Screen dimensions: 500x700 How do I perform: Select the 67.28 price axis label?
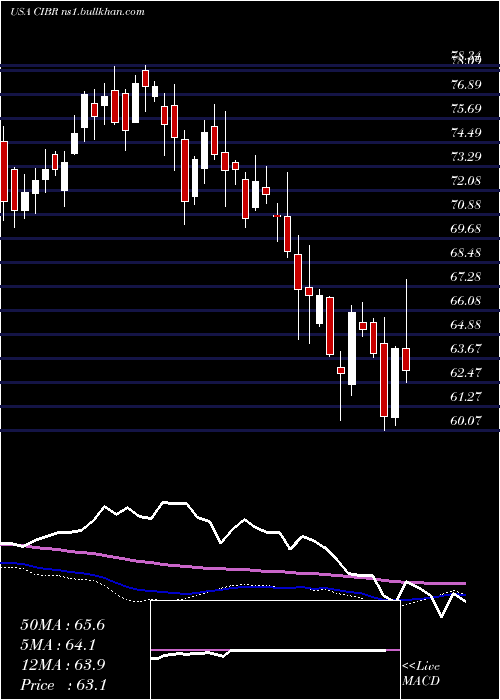pos(466,277)
